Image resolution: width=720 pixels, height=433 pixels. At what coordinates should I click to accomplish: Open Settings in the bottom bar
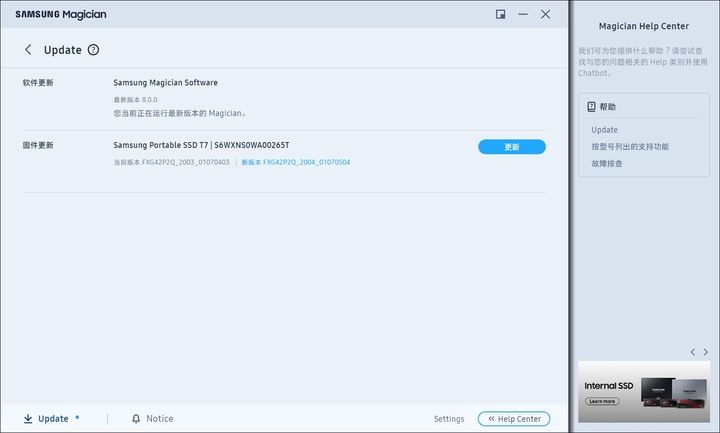coord(449,419)
